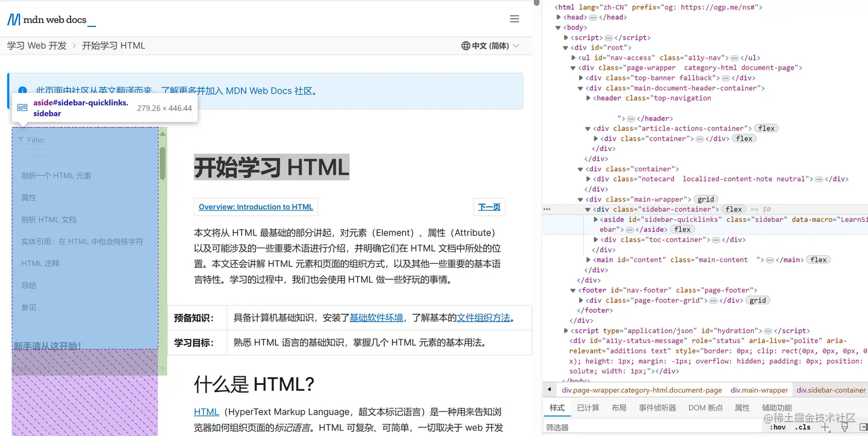Click the sidebar scrollbar down arrow
This screenshot has width=868, height=436.
[x=163, y=369]
